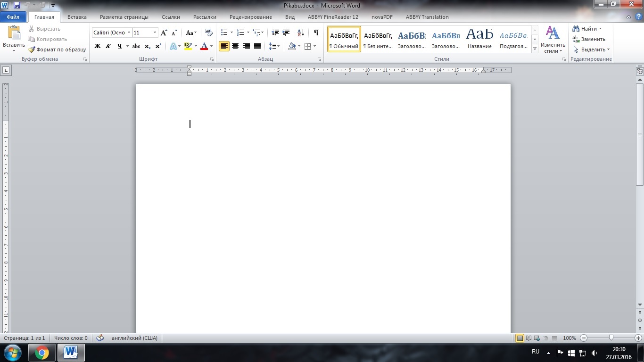644x362 pixels.
Task: Open the font size dropdown
Action: (x=155, y=33)
